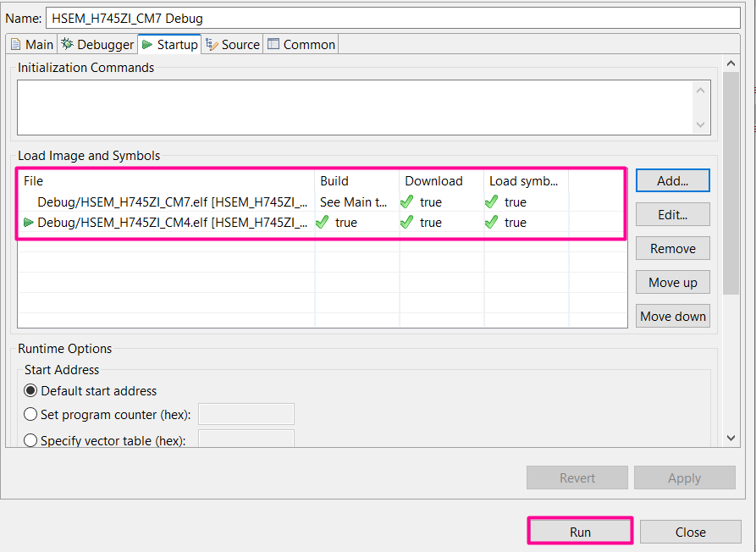The height and width of the screenshot is (552, 756).
Task: Click the Common tab table icon
Action: pyautogui.click(x=273, y=44)
